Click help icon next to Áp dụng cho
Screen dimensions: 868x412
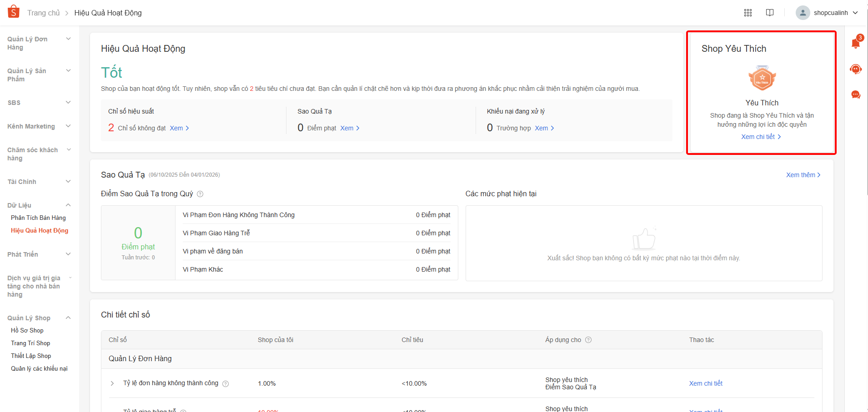(x=588, y=340)
